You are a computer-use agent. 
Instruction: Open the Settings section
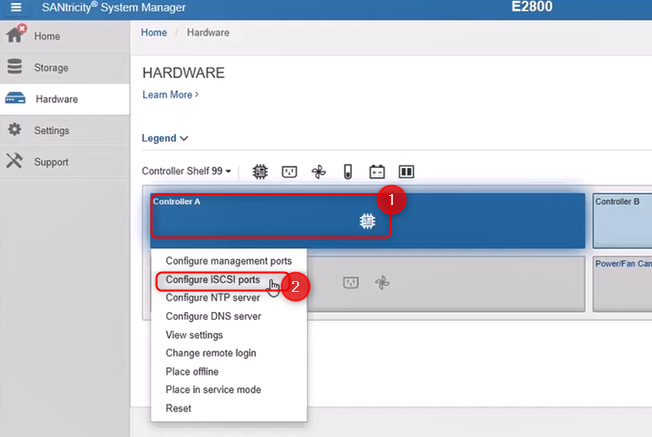65,130
